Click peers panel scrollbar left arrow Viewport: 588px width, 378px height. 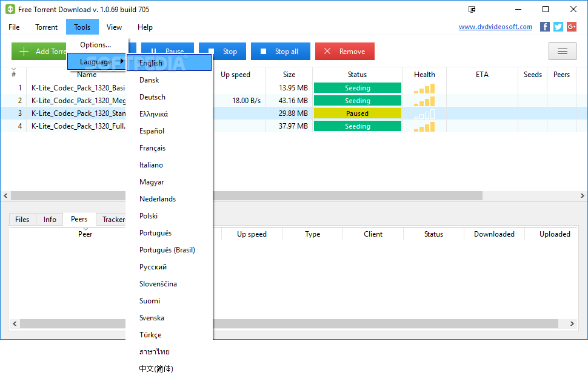click(15, 323)
